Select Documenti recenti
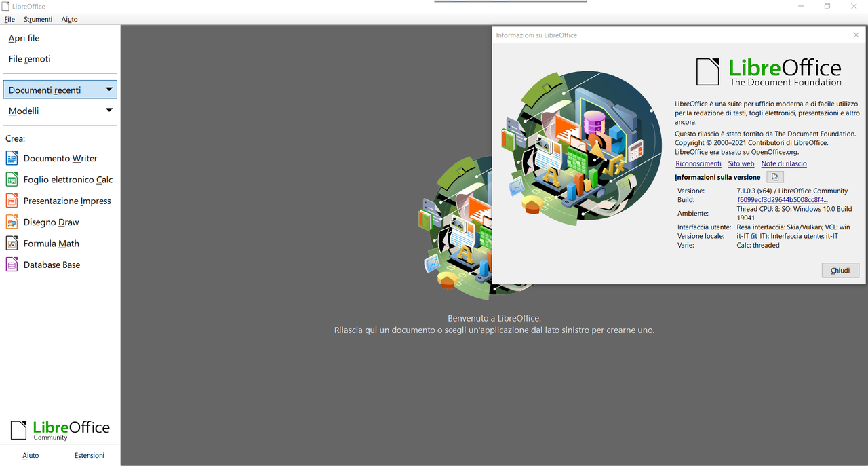This screenshot has height=466, width=868. (x=60, y=90)
